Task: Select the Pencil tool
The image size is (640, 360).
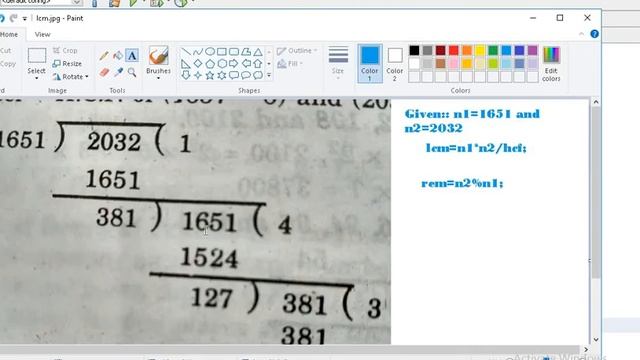Action: pos(104,56)
